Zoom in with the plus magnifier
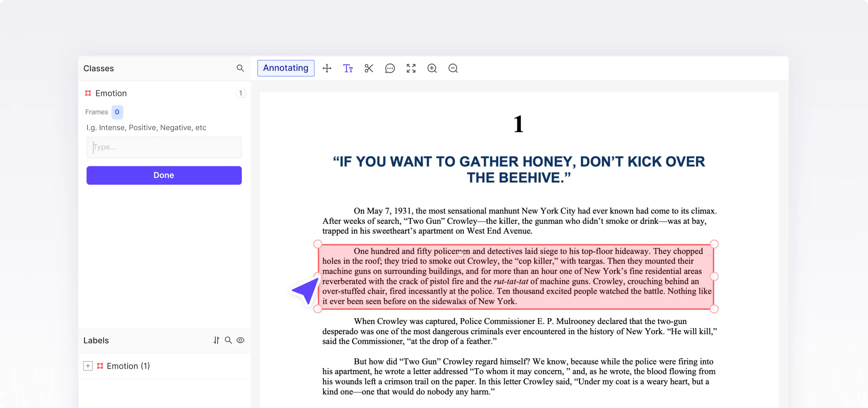Image resolution: width=868 pixels, height=408 pixels. 432,68
